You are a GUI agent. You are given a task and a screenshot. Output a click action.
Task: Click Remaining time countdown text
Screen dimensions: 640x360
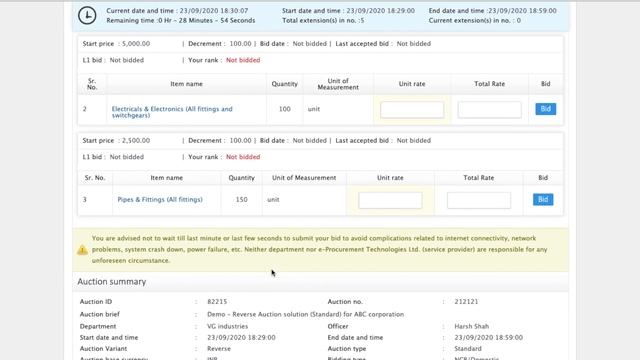tap(181, 20)
